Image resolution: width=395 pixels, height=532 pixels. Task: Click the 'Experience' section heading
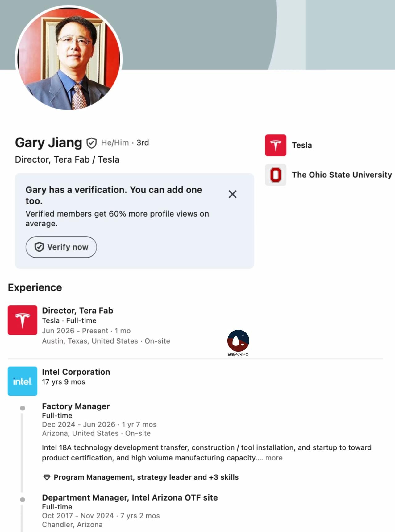tap(35, 287)
